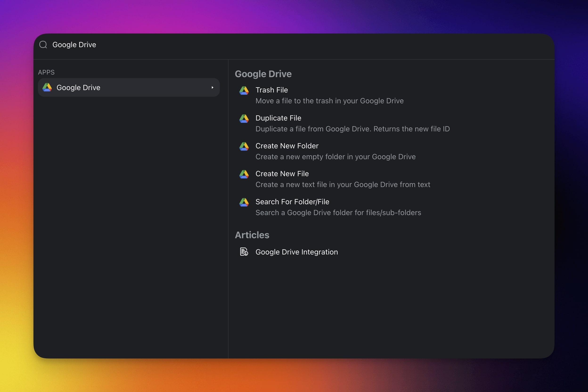Click the search magnifier icon

point(43,45)
